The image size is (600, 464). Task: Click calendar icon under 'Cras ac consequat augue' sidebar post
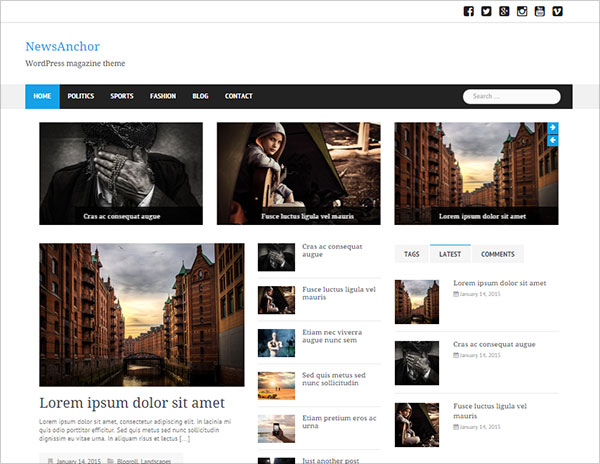(456, 355)
